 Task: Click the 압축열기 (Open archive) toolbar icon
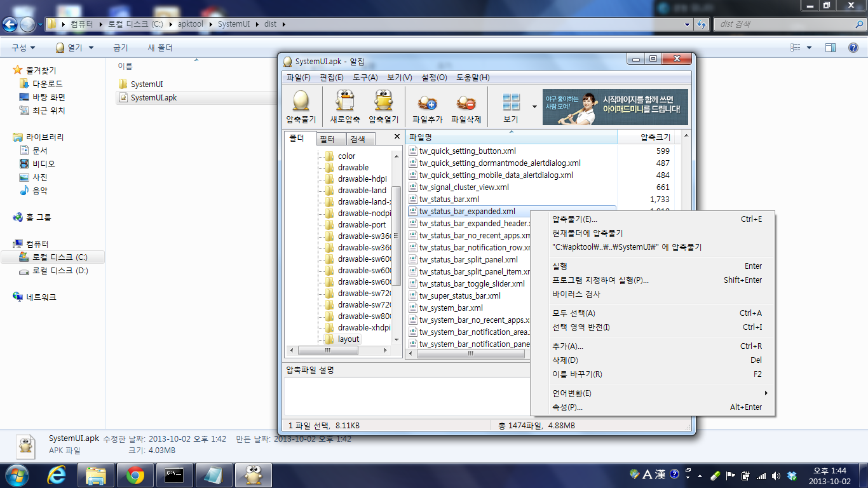(x=383, y=107)
